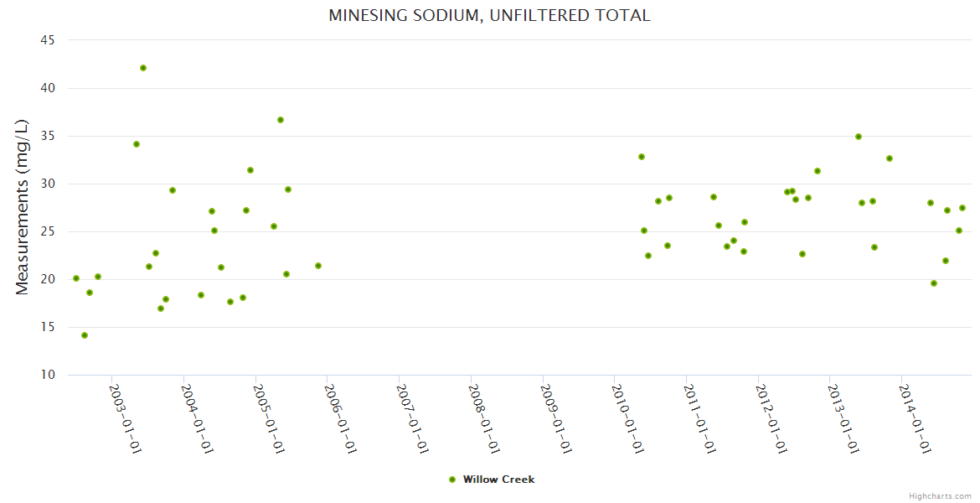Click the Willow Creek legend marker dot
The height and width of the screenshot is (503, 980).
pos(452,480)
